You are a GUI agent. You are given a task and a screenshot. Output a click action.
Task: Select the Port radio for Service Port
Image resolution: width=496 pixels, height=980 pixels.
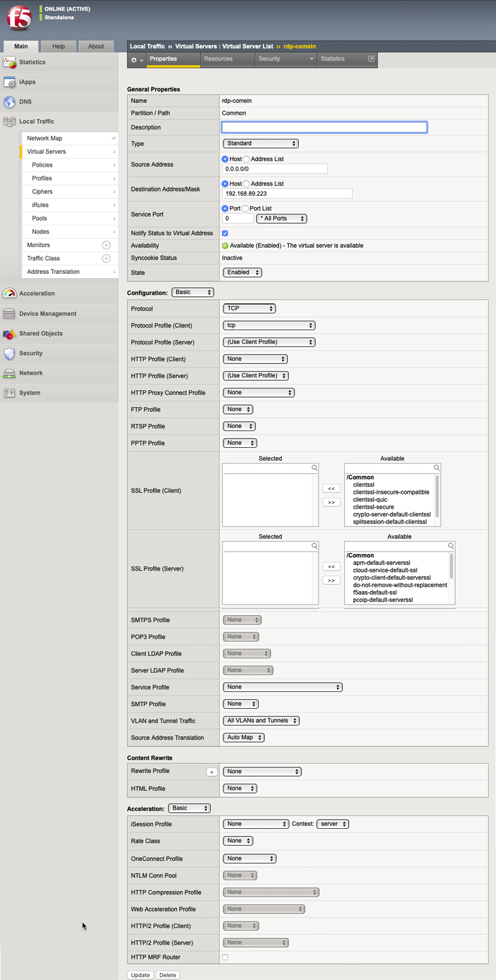click(x=225, y=209)
